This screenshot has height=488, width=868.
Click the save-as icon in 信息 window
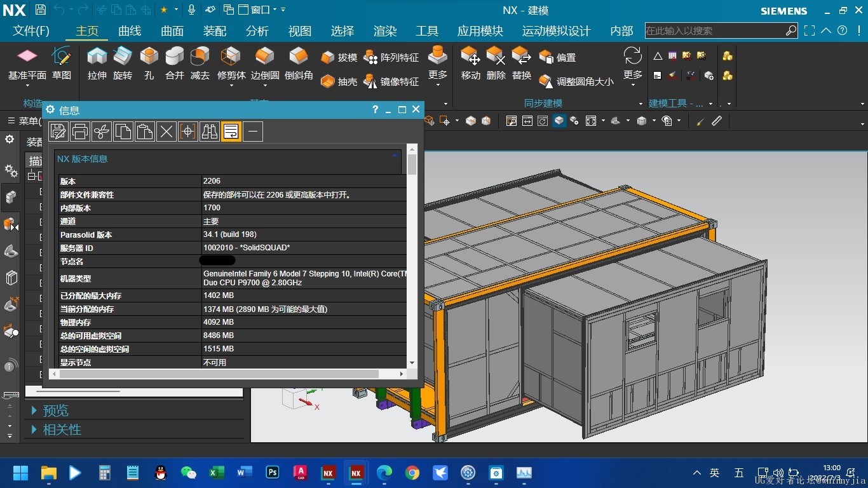coord(58,132)
